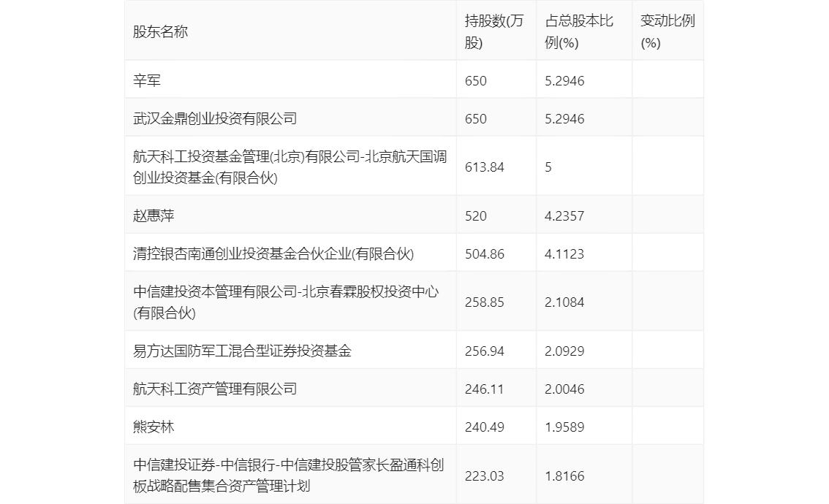Select shareholder 清控银杏南通创业投资基金合伙企业

click(273, 254)
